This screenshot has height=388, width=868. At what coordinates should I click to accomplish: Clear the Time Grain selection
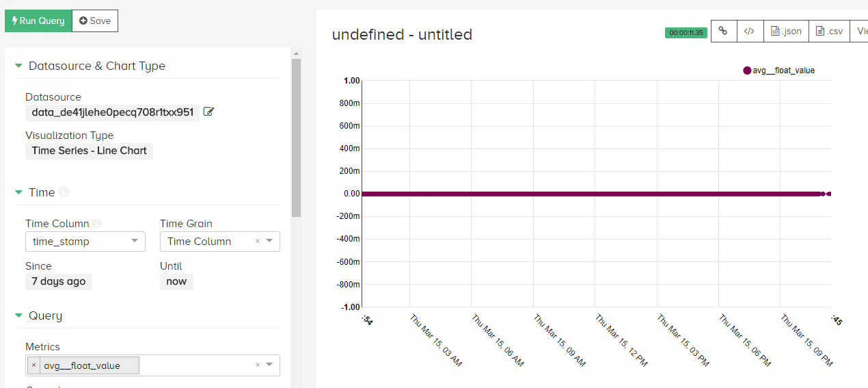(258, 241)
